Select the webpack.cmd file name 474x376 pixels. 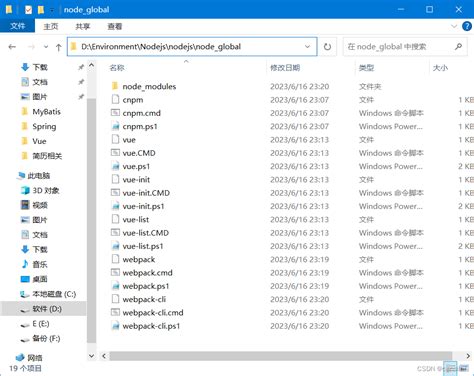point(147,273)
